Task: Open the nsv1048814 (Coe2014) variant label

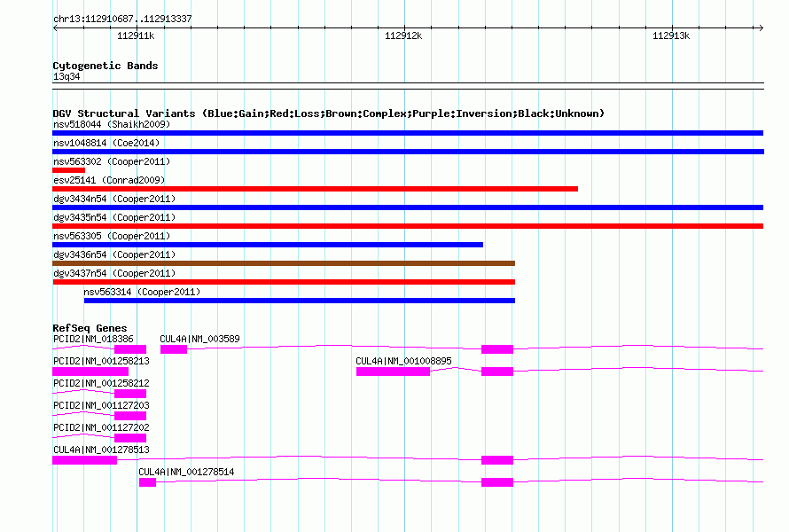Action: coord(106,143)
